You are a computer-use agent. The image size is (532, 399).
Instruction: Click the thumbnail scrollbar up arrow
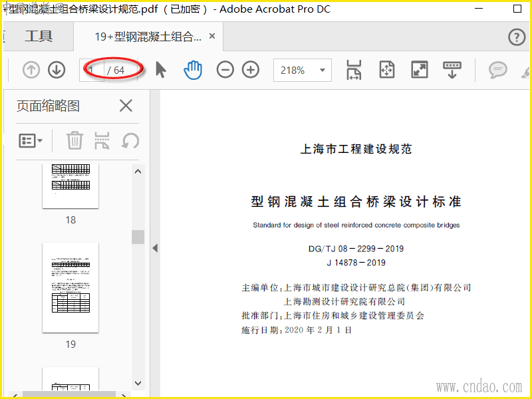tap(138, 172)
